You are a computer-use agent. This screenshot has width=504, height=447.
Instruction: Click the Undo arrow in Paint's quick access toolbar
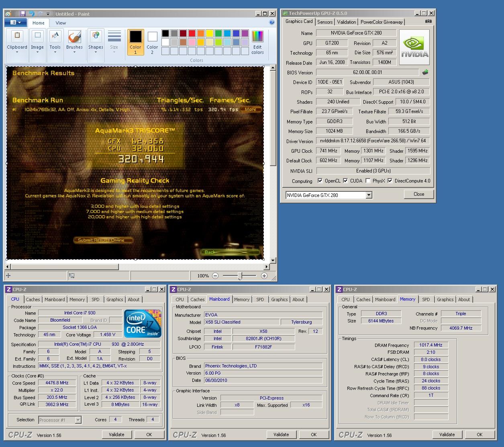32,14
